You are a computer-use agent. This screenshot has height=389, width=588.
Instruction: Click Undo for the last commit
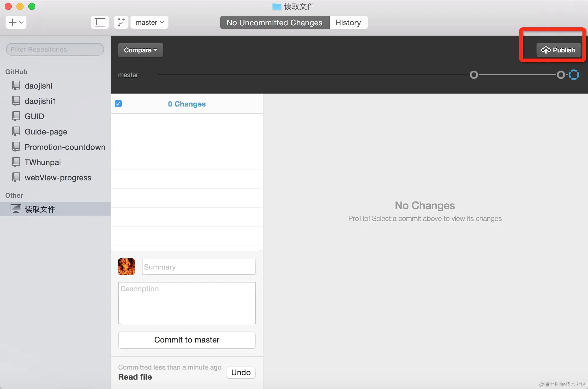coord(241,372)
